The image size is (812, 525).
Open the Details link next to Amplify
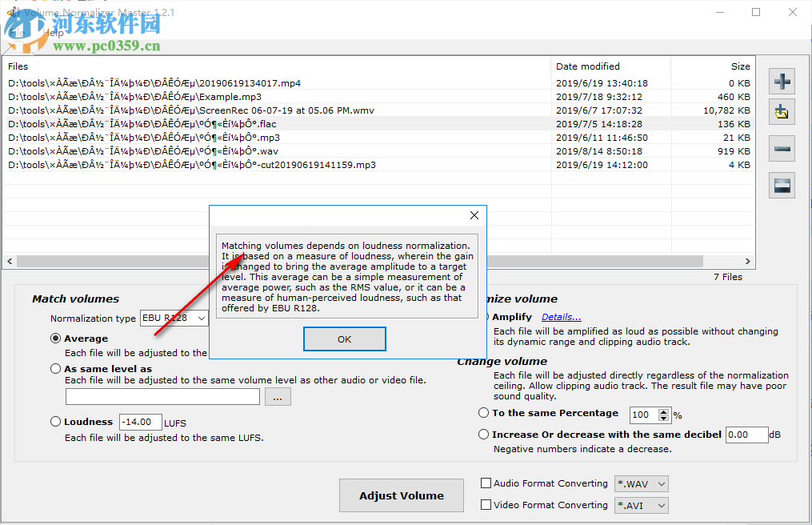pos(560,316)
